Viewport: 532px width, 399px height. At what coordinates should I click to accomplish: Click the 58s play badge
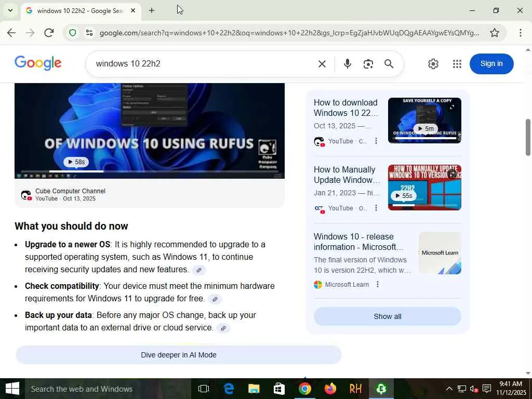tap(76, 162)
